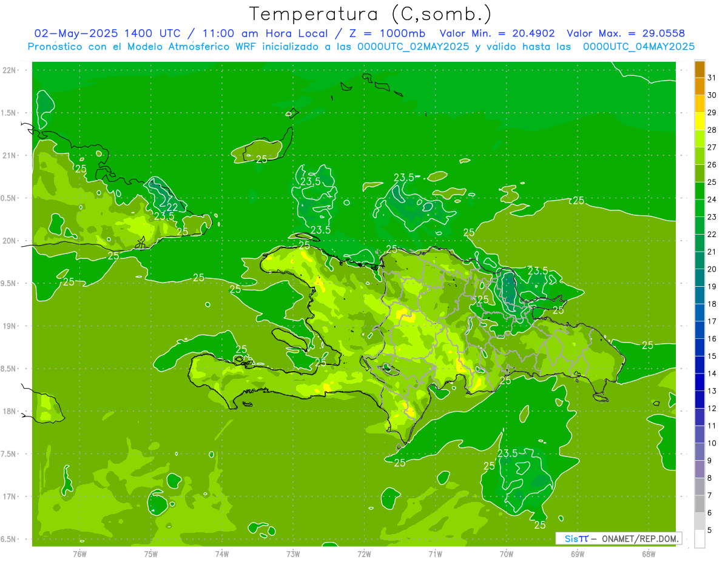
Task: Pick the color bar swatch between 29 and 30
Action: point(700,104)
